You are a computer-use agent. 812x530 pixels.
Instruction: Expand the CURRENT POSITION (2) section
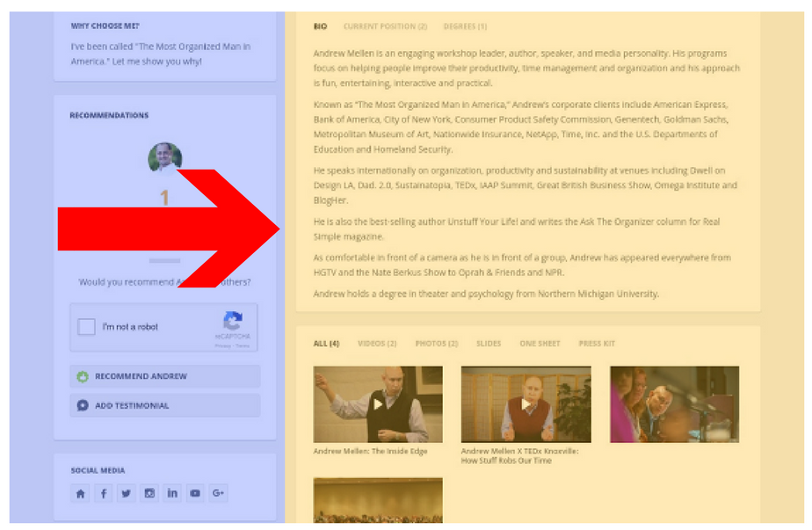point(388,26)
